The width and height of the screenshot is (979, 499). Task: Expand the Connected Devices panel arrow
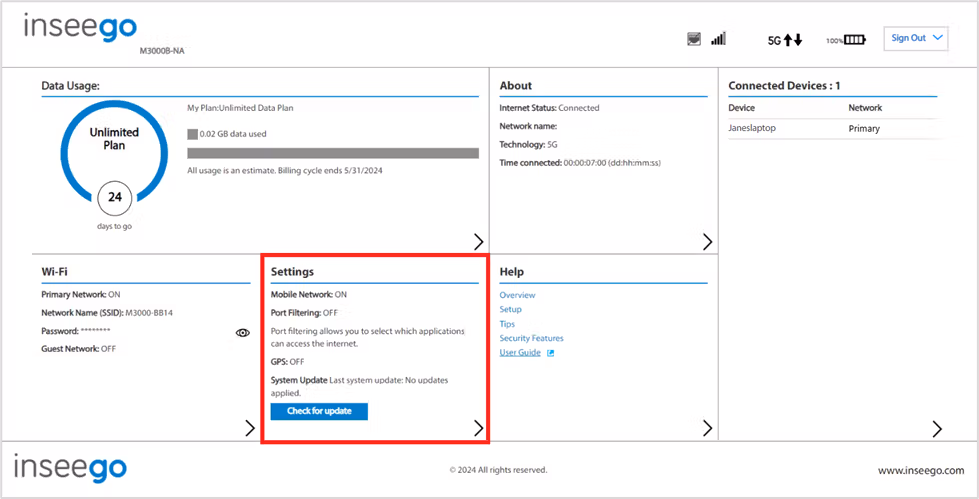coord(937,428)
